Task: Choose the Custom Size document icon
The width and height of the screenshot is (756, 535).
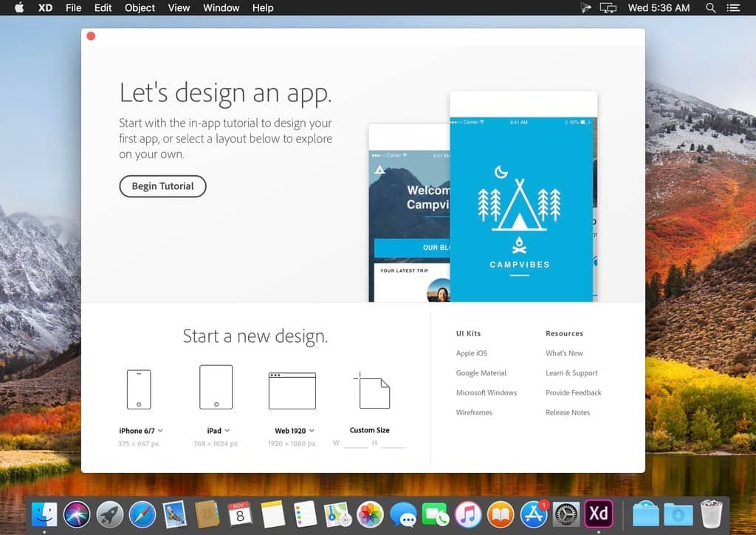Action: [x=373, y=392]
